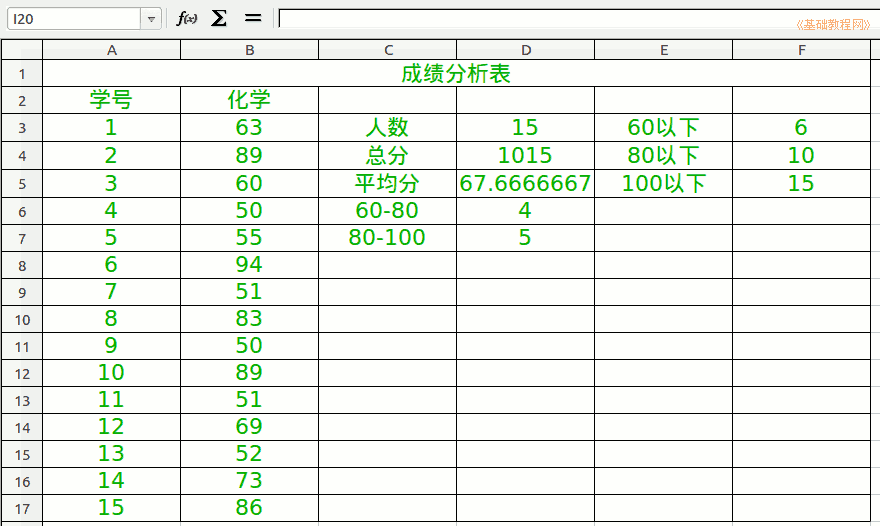The image size is (880, 526).
Task: Select student number 7 cell
Action: click(112, 292)
